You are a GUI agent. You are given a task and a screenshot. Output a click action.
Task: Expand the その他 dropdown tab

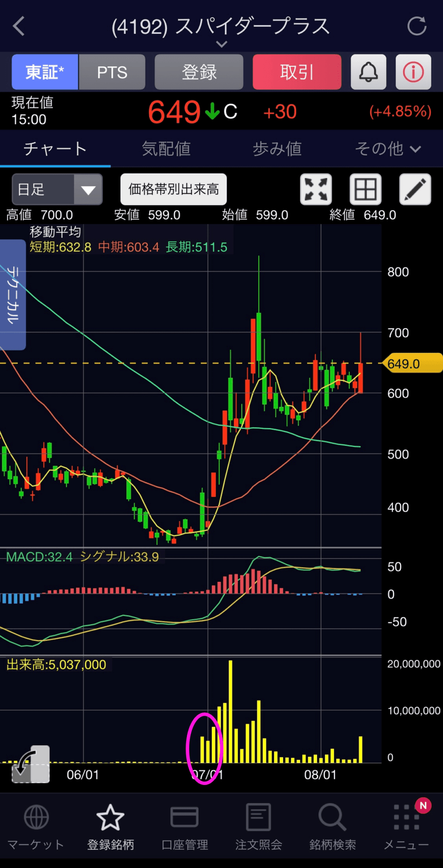click(388, 149)
